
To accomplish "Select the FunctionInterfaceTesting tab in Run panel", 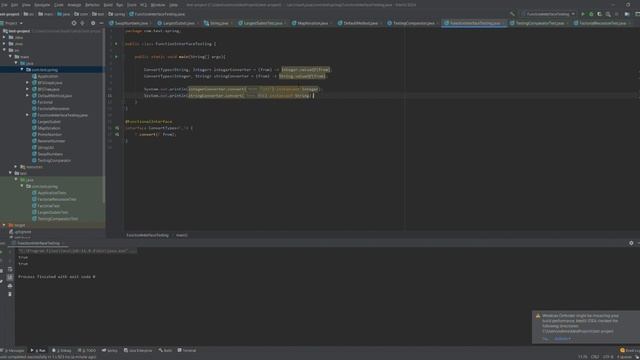I will coord(38,243).
